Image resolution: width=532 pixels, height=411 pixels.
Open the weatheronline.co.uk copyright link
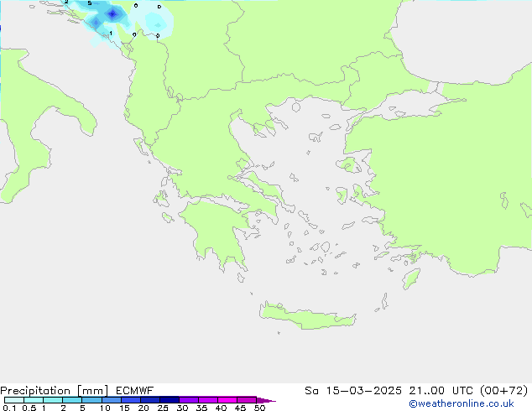[x=462, y=403]
